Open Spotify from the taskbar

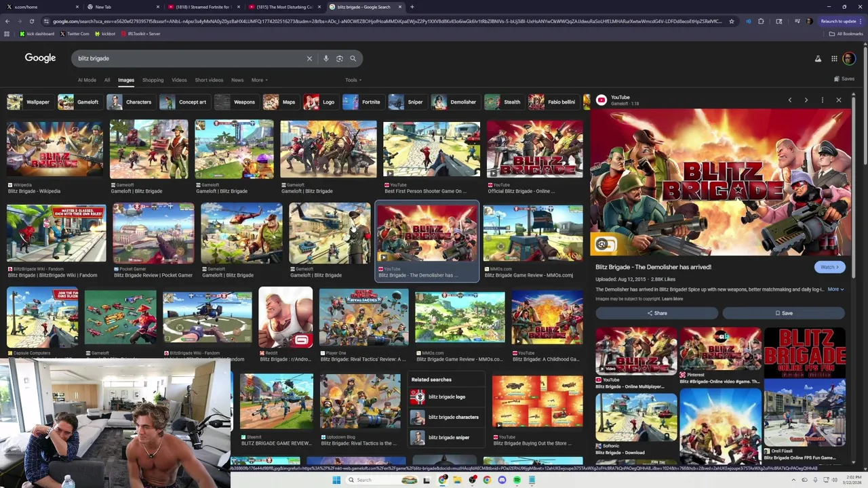tap(517, 480)
